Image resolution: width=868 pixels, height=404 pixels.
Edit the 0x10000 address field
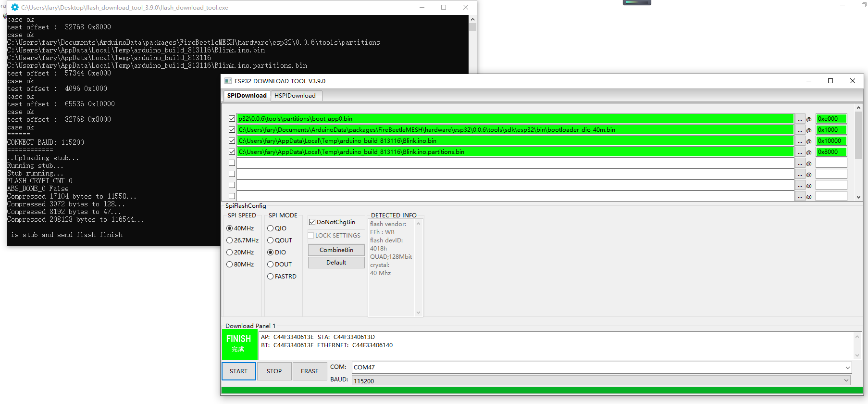coord(831,141)
